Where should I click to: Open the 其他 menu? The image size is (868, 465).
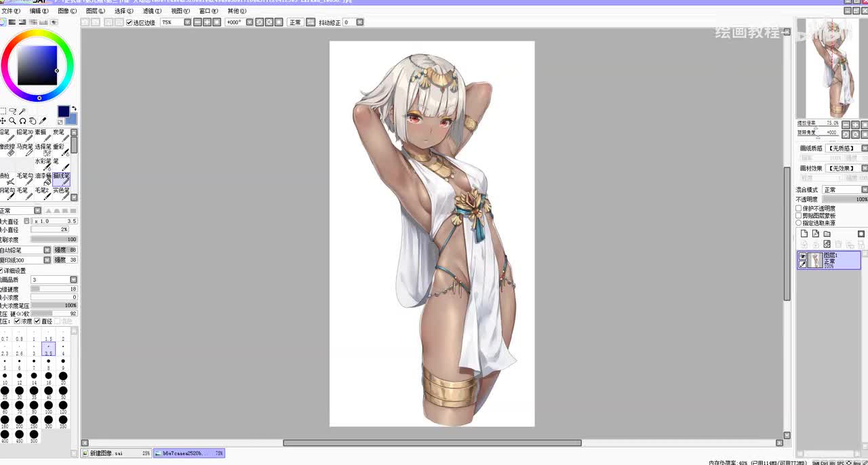click(x=237, y=11)
